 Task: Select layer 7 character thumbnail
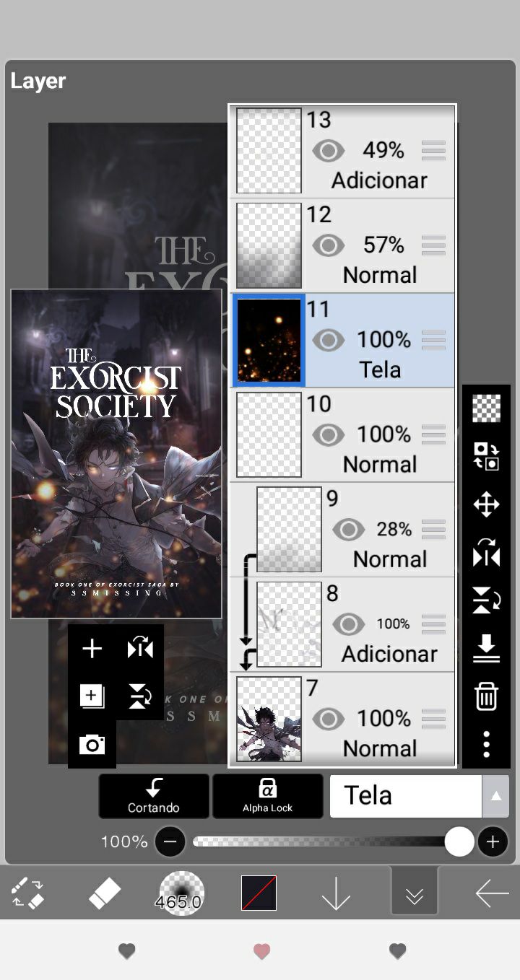(269, 719)
